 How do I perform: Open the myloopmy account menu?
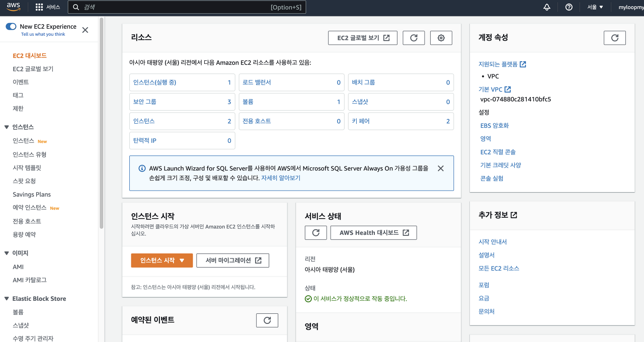(631, 7)
